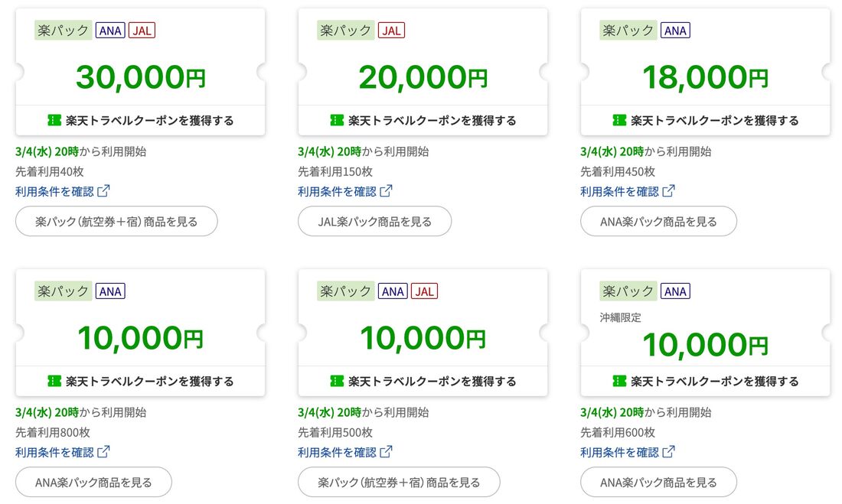
Task: Claim the 沖縄限定 10,000円 coupon
Action: point(705,380)
